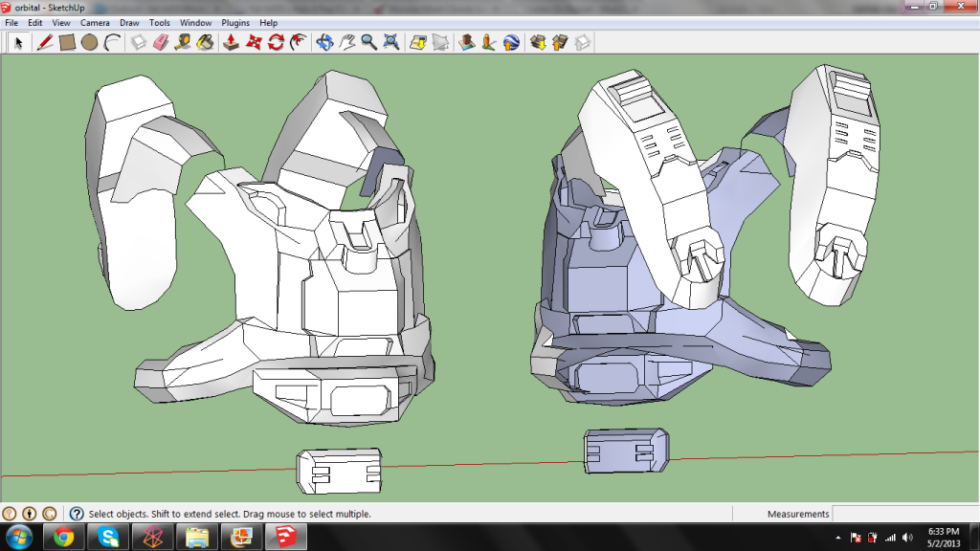Open Google Chrome from the taskbar

point(64,536)
